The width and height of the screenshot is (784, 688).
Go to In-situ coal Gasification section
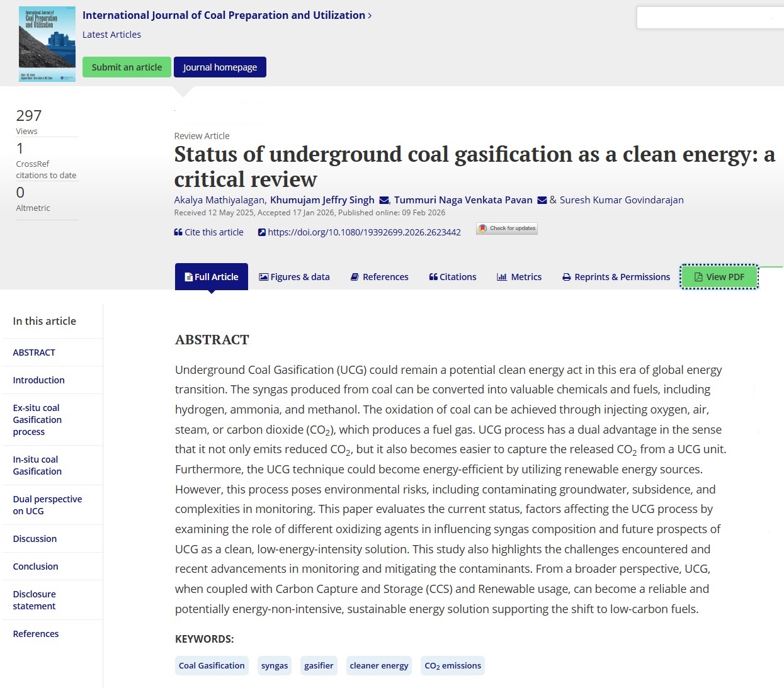[37, 465]
